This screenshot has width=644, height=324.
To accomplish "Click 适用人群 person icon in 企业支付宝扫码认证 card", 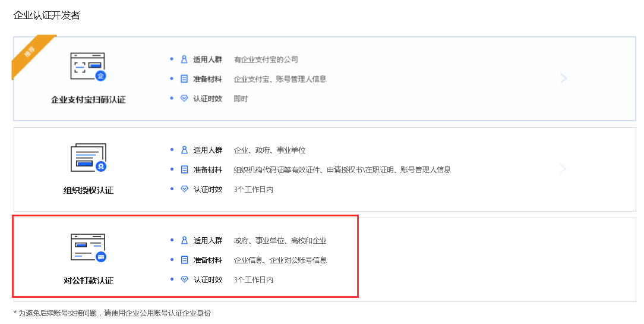I will click(184, 59).
